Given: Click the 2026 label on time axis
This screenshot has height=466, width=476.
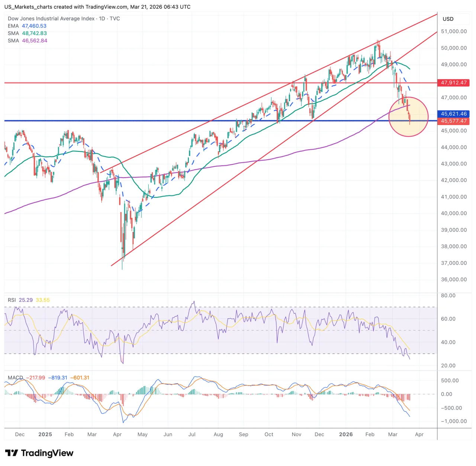Looking at the screenshot, I should [x=346, y=434].
